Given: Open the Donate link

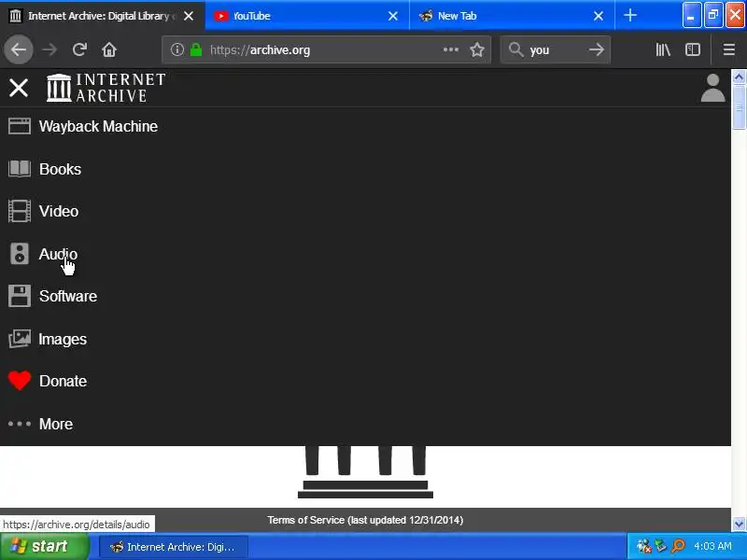Looking at the screenshot, I should [63, 381].
